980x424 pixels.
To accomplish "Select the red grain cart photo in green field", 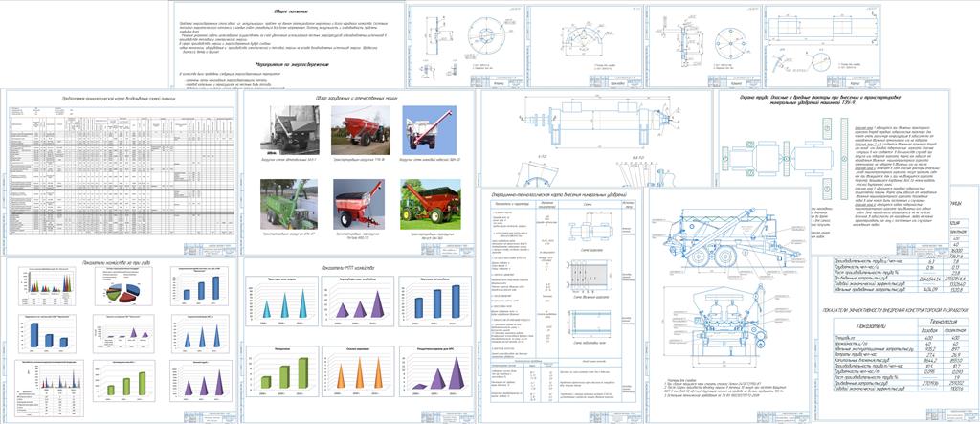I will 431,204.
